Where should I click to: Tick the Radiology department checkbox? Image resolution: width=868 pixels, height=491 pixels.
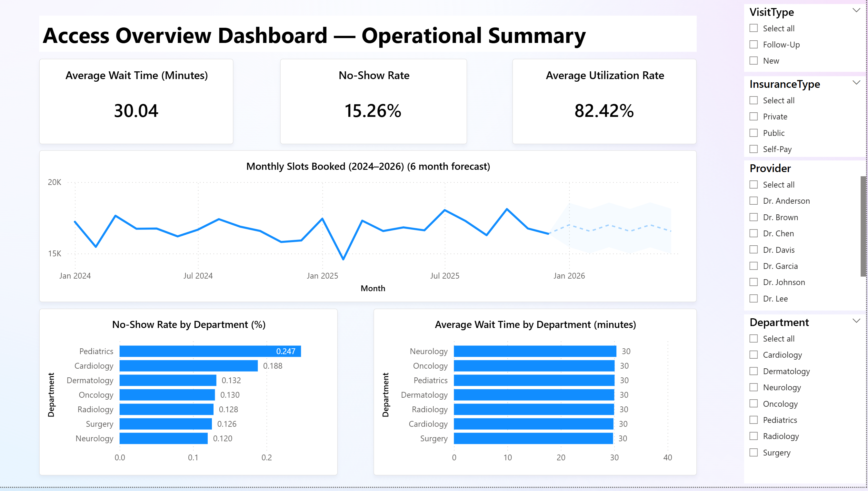click(753, 436)
